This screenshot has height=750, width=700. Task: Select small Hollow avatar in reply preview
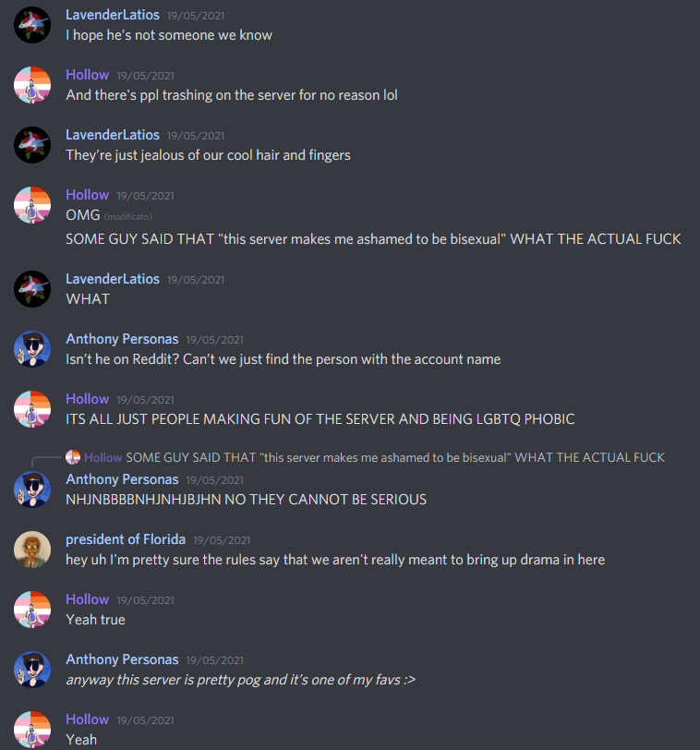tap(73, 457)
